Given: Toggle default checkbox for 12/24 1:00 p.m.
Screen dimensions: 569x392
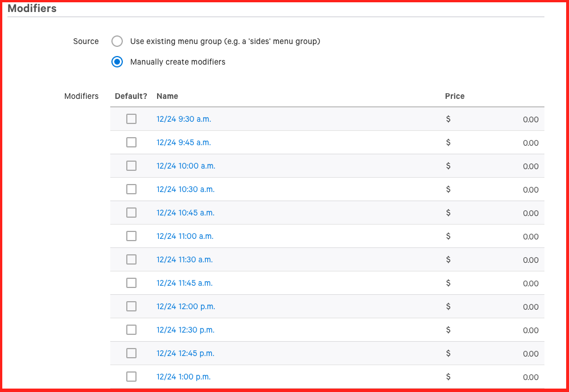Looking at the screenshot, I should [x=131, y=377].
